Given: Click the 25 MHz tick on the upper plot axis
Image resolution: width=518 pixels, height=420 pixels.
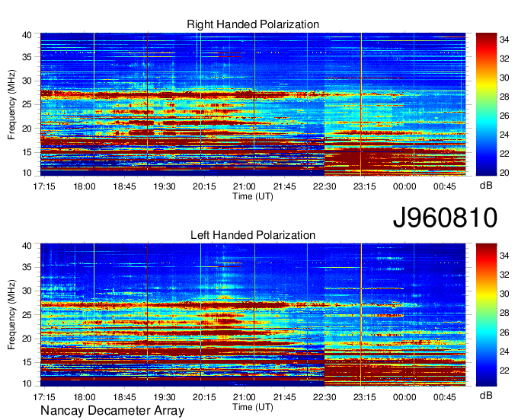Looking at the screenshot, I should pos(27,104).
